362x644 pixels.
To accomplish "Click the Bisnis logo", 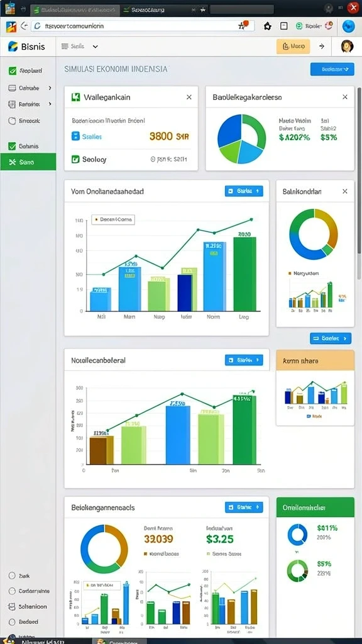I will (x=26, y=47).
